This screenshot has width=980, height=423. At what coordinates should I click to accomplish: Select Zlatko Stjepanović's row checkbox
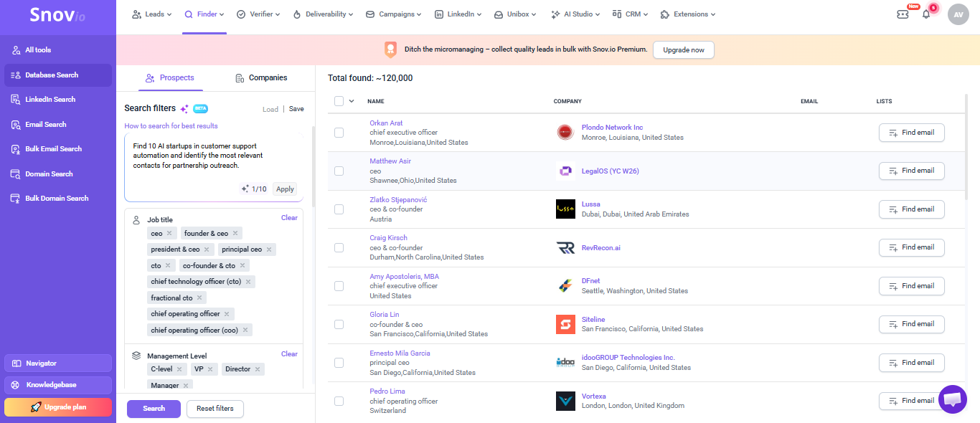[x=339, y=209]
